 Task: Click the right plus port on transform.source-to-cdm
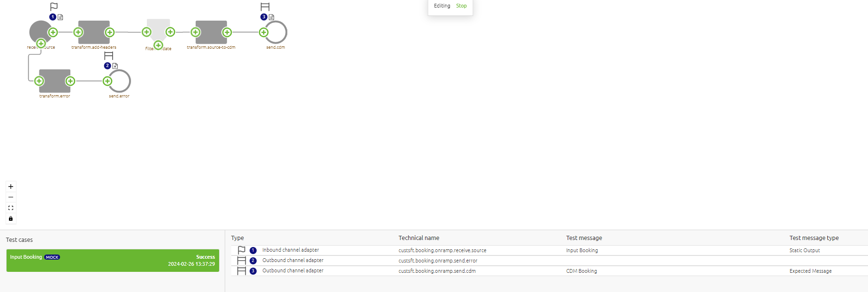point(227,32)
